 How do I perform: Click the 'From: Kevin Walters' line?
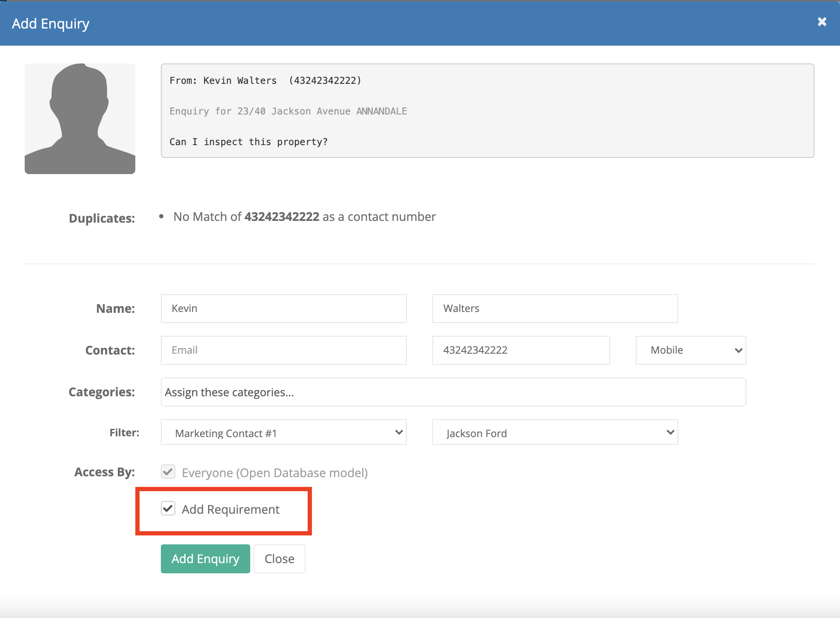pyautogui.click(x=266, y=80)
